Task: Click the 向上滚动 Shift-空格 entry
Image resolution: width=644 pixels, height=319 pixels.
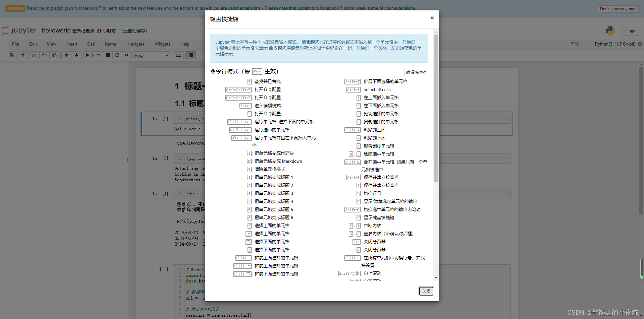Action: (x=372, y=273)
